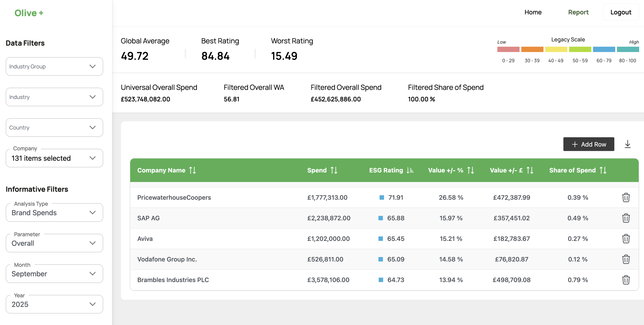Sort table by Spend column

point(334,170)
